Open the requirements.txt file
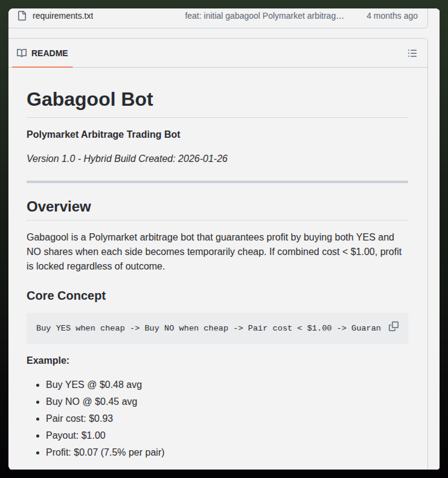Viewport: 448px width, 478px height. click(63, 16)
